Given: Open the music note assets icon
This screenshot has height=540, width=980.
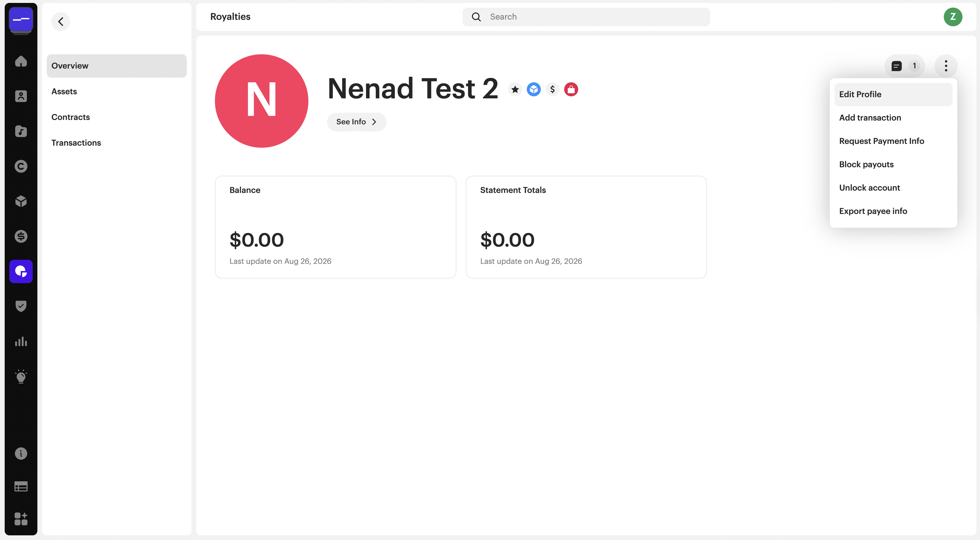Looking at the screenshot, I should click(x=21, y=131).
